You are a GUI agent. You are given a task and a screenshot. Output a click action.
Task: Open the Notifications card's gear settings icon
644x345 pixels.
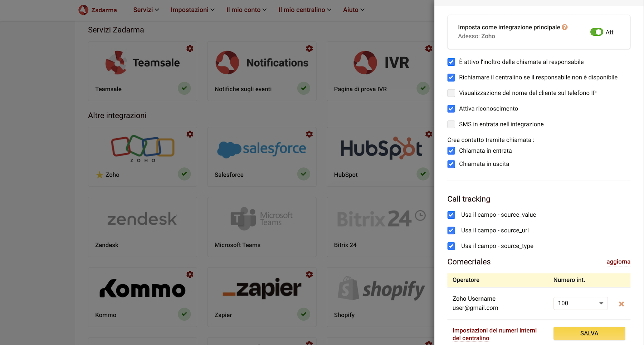click(x=309, y=48)
